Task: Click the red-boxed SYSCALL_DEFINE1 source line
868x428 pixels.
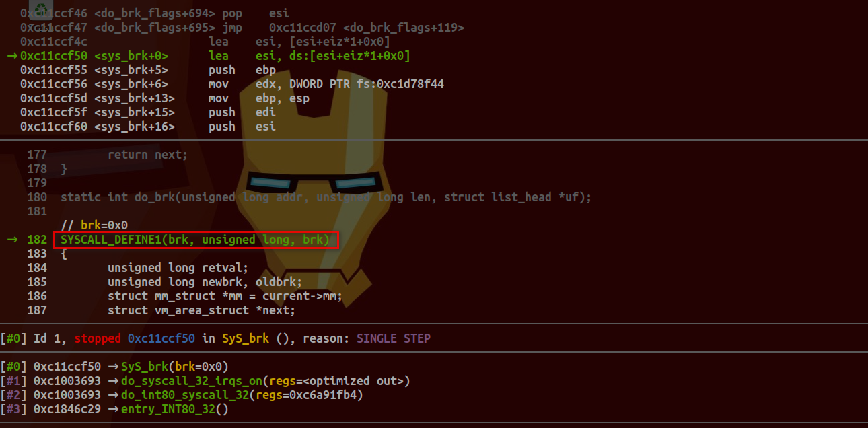Action: click(195, 240)
